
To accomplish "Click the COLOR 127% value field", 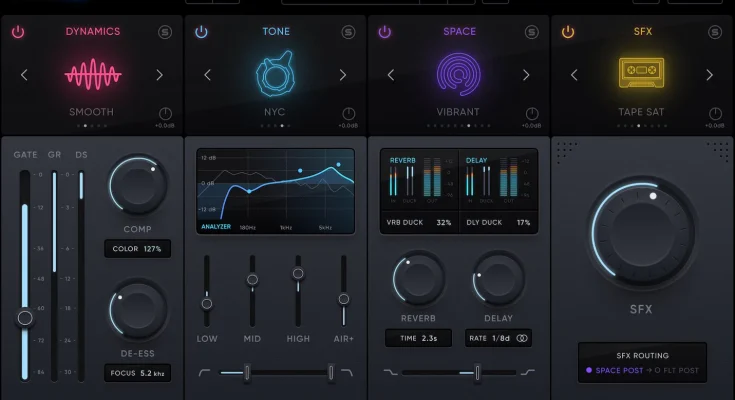I will click(137, 249).
